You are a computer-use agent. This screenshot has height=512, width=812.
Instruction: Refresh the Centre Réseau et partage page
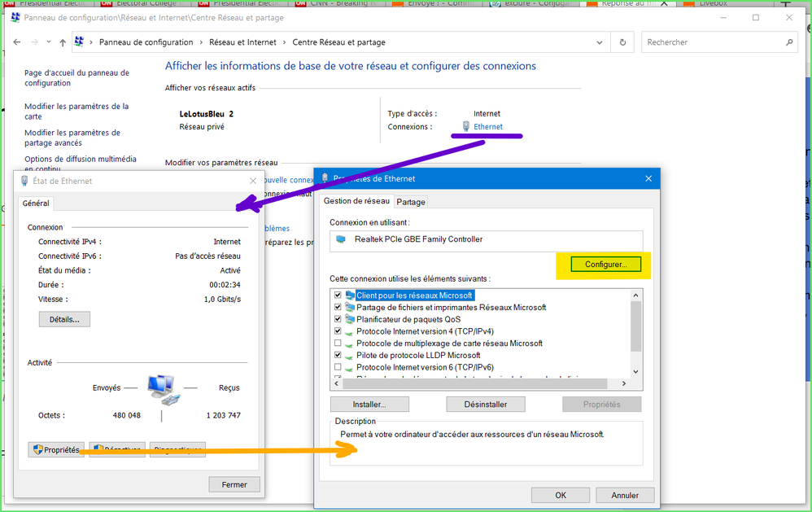click(x=622, y=42)
